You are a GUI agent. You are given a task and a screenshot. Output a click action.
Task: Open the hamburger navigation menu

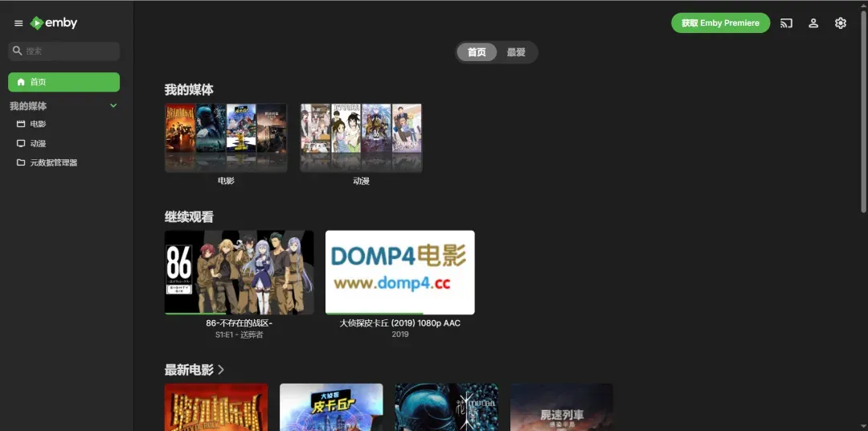click(x=18, y=23)
